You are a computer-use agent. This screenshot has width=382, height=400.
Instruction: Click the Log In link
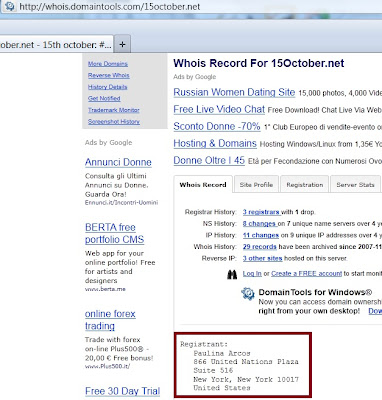coord(252,274)
